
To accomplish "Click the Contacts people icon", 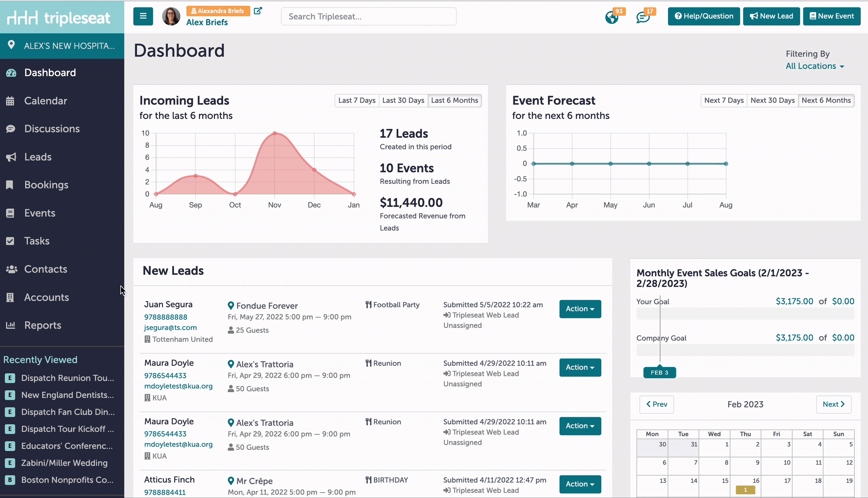I will pos(12,269).
